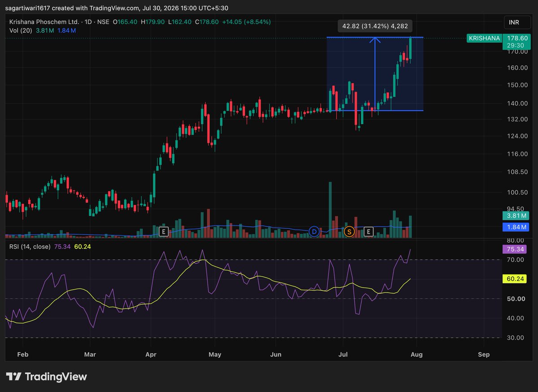Click the Aug label on the time axis
This screenshot has width=538, height=392.
point(417,354)
